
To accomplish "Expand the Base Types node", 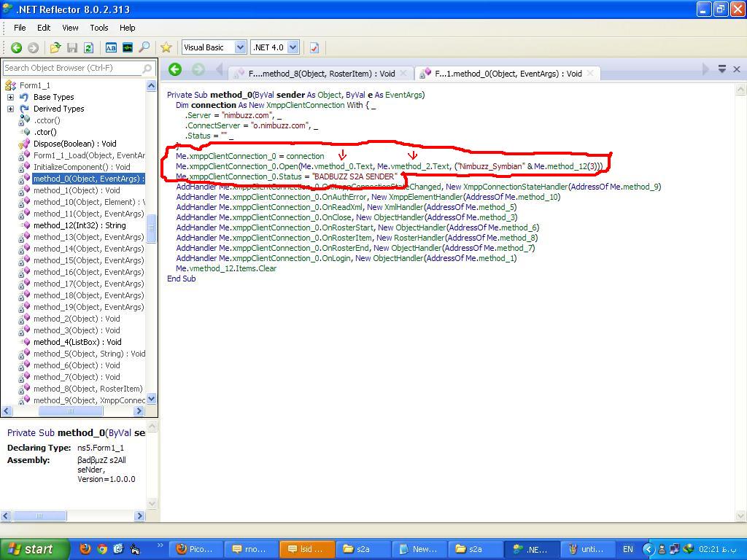I will click(x=10, y=97).
